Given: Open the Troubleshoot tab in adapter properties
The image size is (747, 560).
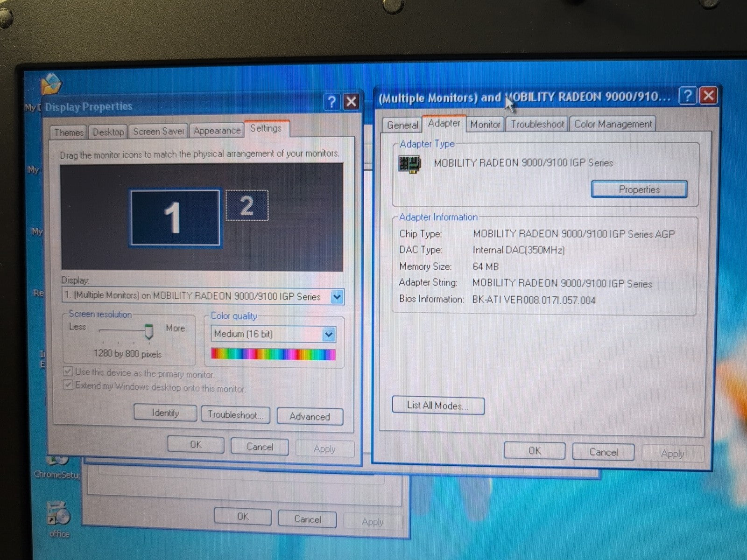Looking at the screenshot, I should click(x=537, y=124).
